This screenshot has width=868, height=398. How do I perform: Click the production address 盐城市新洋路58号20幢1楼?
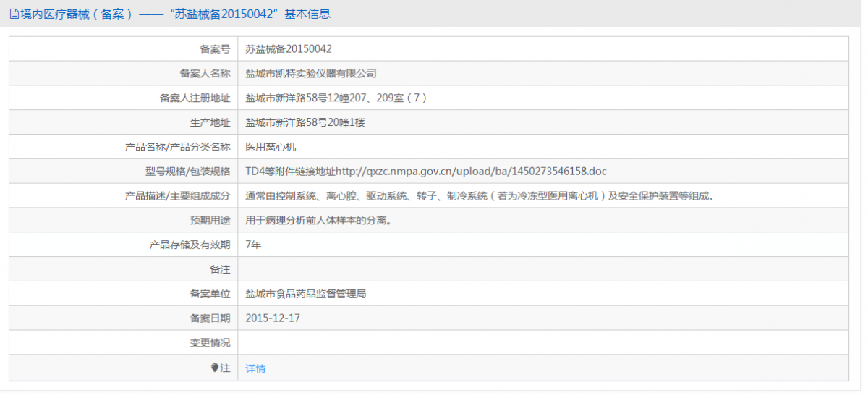(x=305, y=123)
